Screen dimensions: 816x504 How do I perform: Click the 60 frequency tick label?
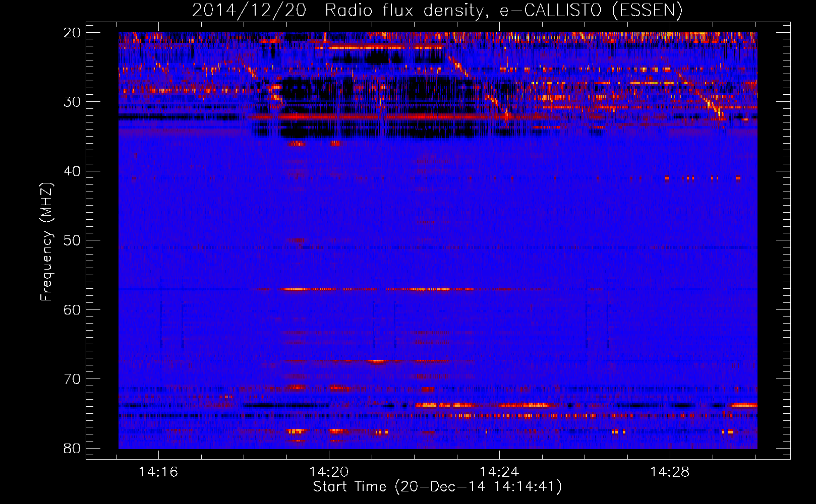[x=72, y=309]
